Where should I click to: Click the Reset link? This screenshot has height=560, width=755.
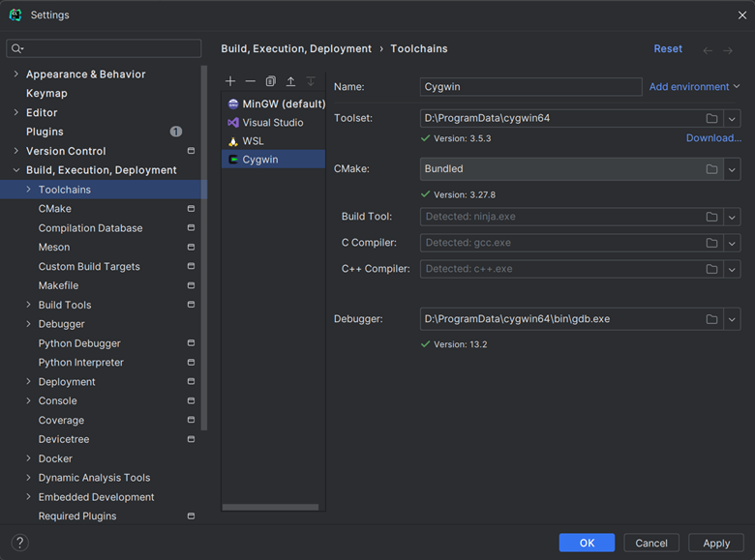click(x=668, y=48)
